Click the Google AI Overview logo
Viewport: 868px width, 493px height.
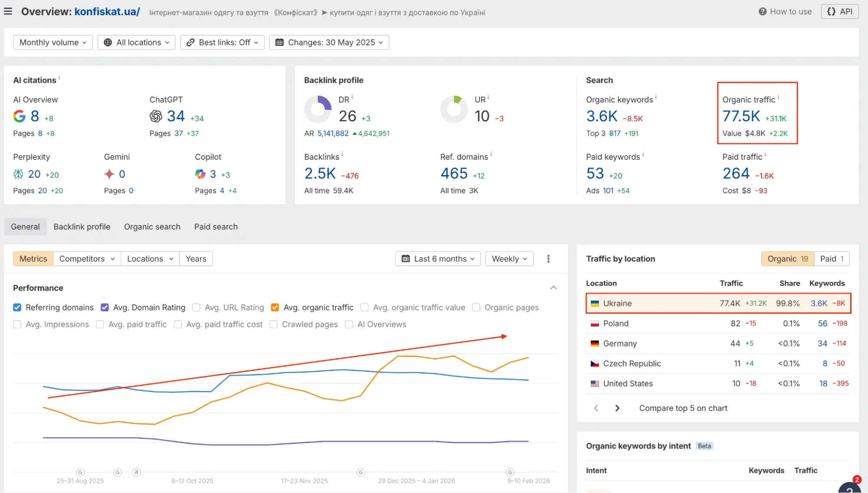20,116
